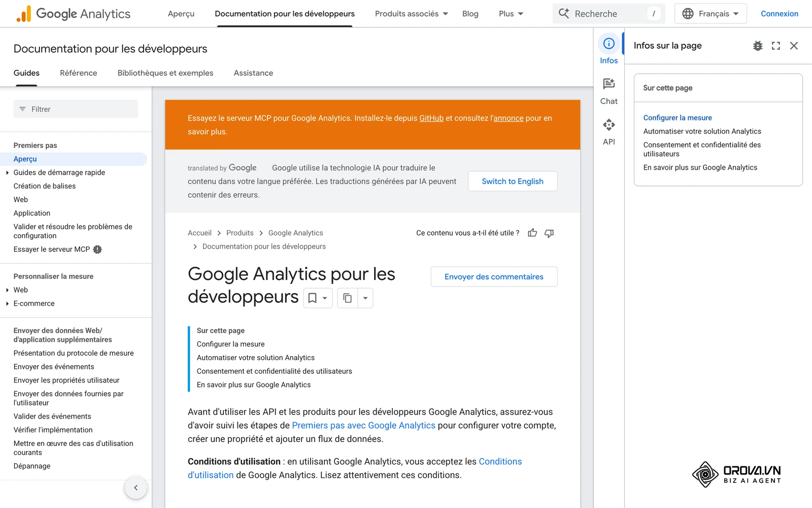Image resolution: width=812 pixels, height=508 pixels.
Task: Open the bookmark dropdown arrow
Action: click(x=325, y=298)
